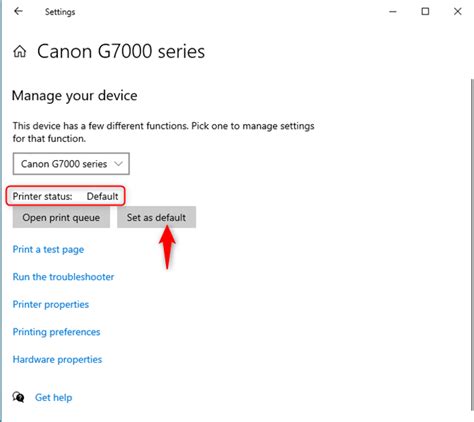The height and width of the screenshot is (422, 474).
Task: Maximize the Settings window
Action: click(425, 12)
